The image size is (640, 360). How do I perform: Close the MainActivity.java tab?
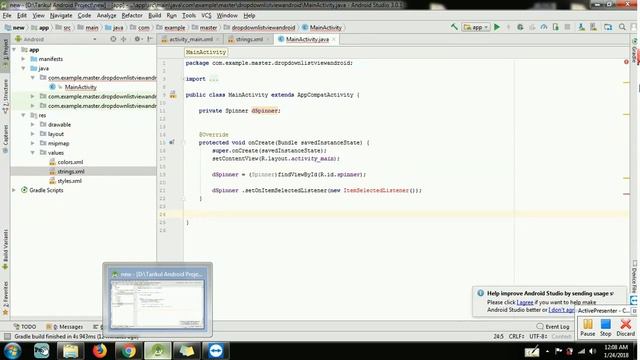(x=333, y=39)
